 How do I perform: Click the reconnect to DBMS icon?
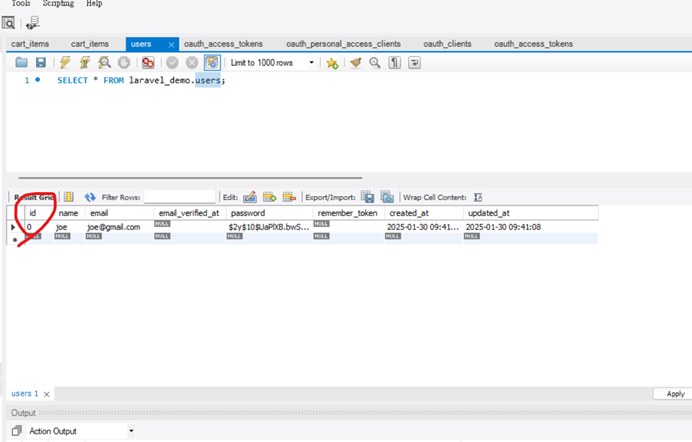tap(33, 22)
